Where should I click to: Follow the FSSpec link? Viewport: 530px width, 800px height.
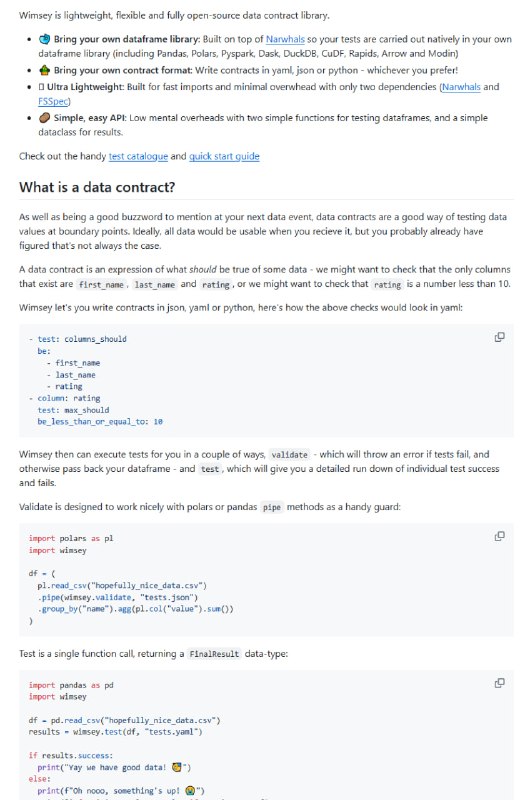point(54,101)
